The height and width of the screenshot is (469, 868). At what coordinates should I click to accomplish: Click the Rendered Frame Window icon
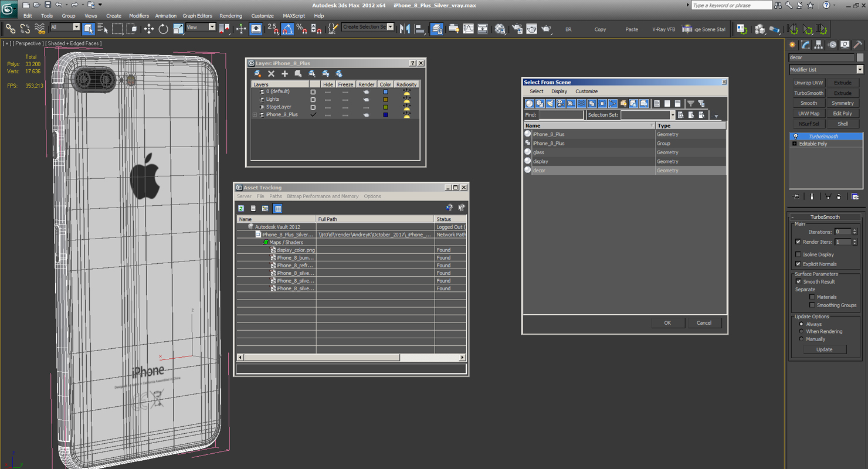[531, 28]
